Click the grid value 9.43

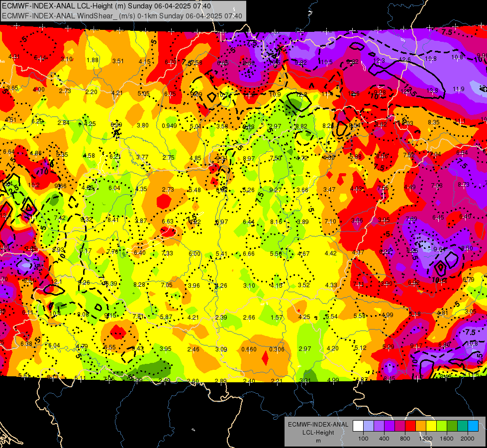point(138,348)
